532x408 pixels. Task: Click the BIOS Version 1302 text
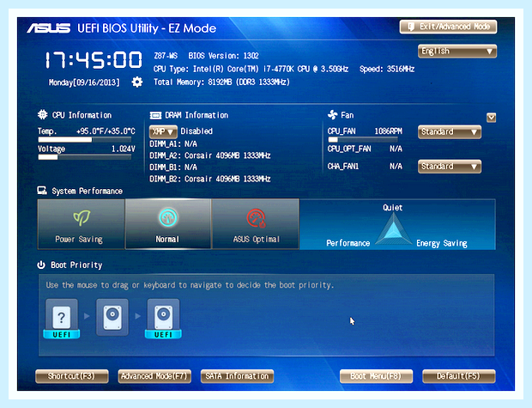coord(224,56)
